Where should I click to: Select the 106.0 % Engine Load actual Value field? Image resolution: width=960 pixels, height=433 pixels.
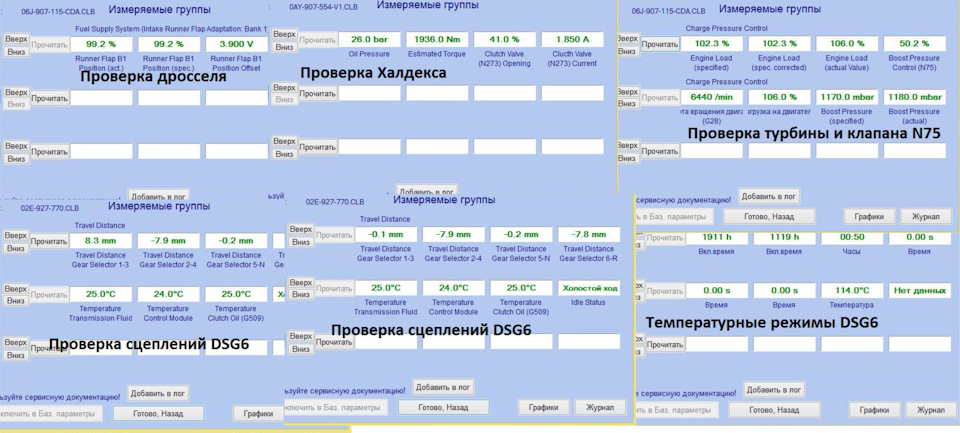pos(847,44)
